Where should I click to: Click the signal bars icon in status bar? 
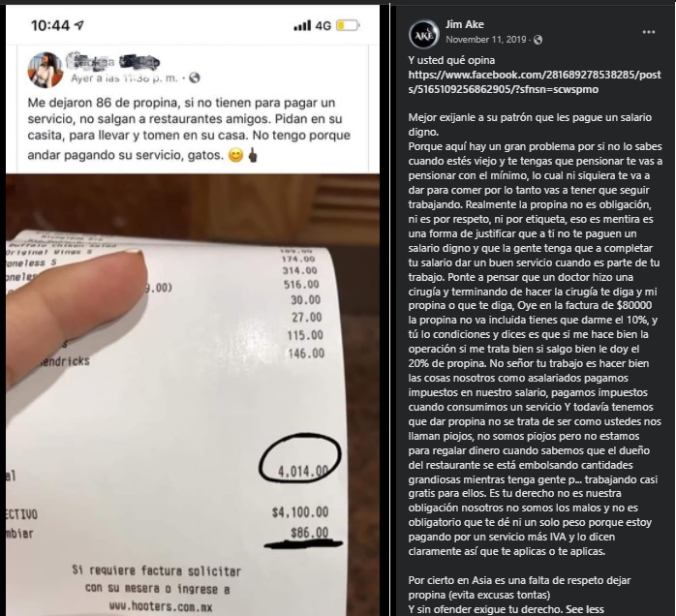pyautogui.click(x=302, y=26)
